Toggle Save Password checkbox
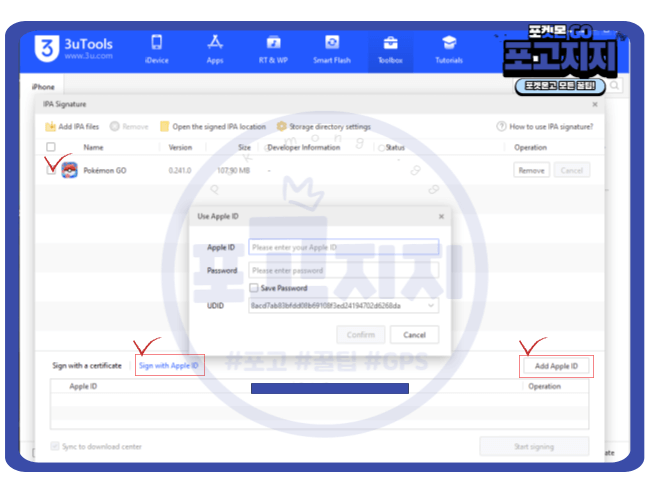This screenshot has width=650, height=500. [x=254, y=288]
